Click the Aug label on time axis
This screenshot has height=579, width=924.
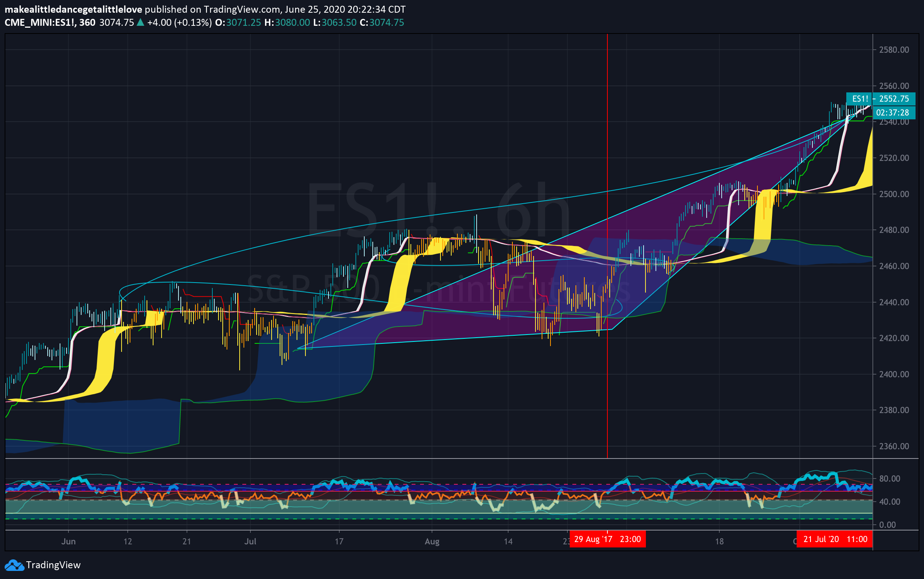pyautogui.click(x=432, y=541)
